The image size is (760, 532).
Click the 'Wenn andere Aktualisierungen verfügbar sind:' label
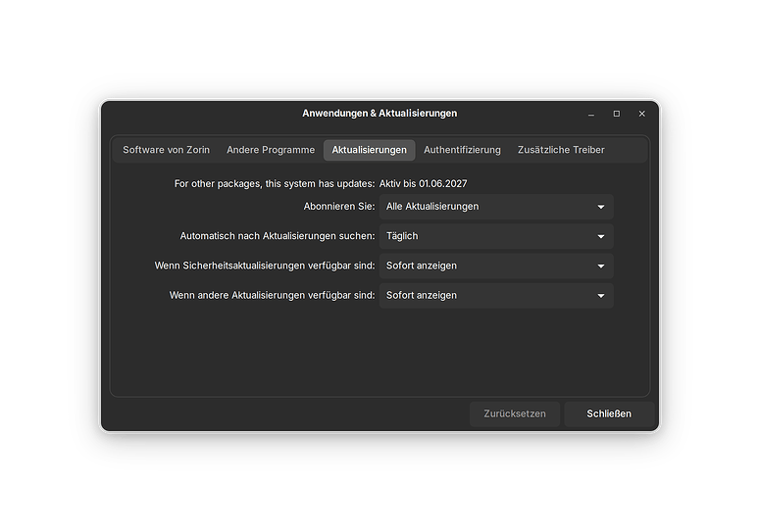pyautogui.click(x=272, y=295)
